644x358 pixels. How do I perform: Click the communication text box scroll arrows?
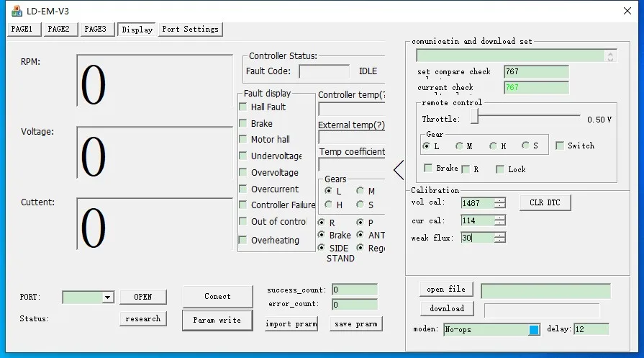610,56
